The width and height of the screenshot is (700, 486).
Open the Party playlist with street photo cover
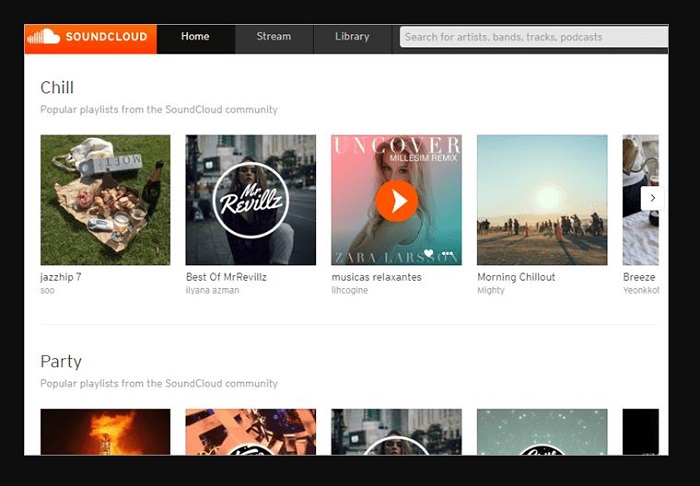(x=396, y=432)
